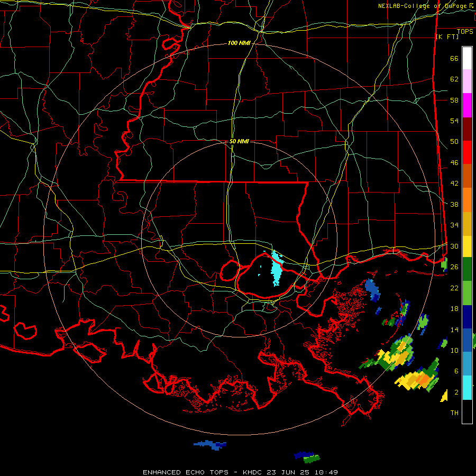Click the dark green legend swatch beside 26
476x476 pixels.
(467, 269)
